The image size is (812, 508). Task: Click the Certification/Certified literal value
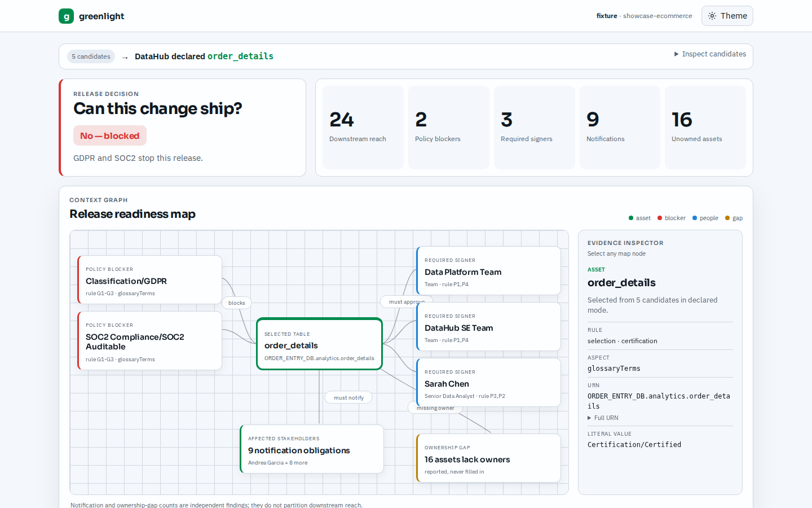(x=634, y=445)
